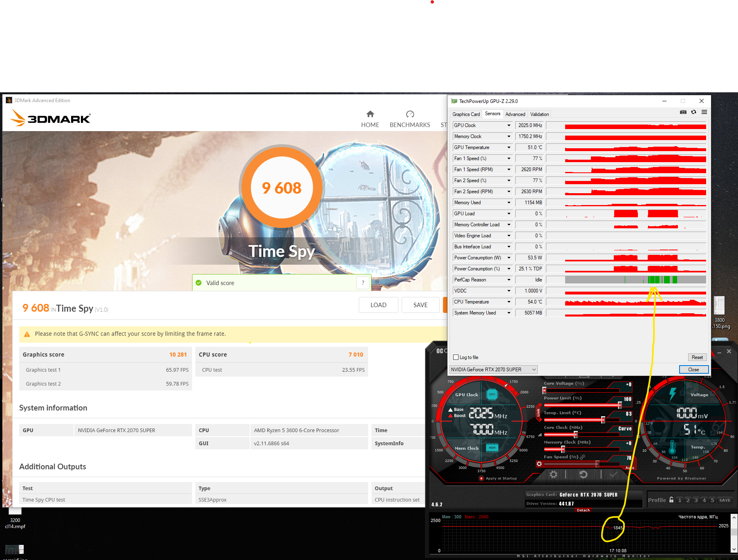Viewport: 738px width, 560px height.
Task: Open BENCHMARKS in 3DMark navigation
Action: (410, 125)
